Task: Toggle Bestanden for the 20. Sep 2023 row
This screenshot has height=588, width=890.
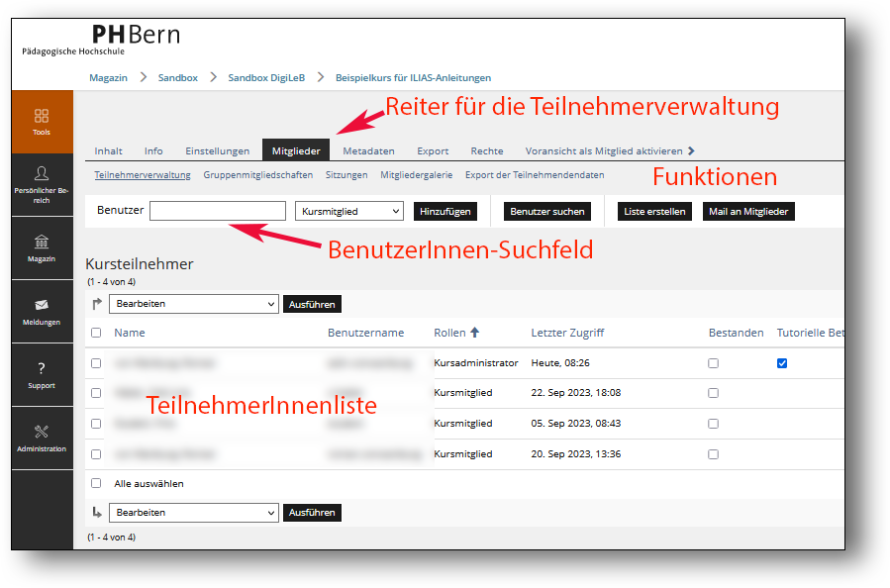Action: click(714, 454)
